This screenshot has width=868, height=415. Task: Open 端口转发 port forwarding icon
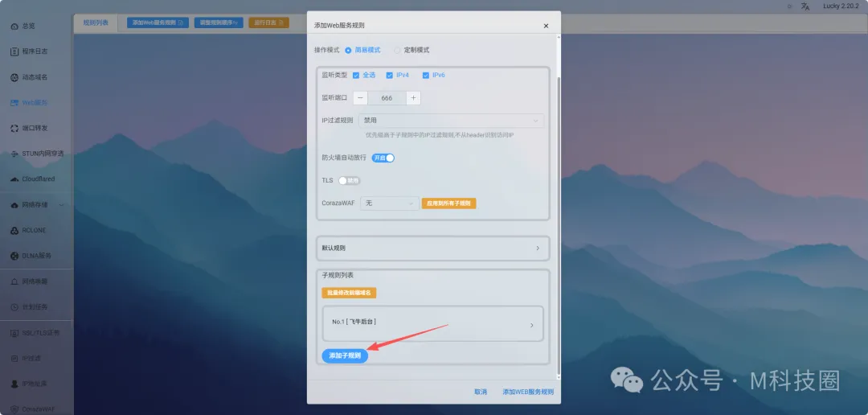point(15,128)
